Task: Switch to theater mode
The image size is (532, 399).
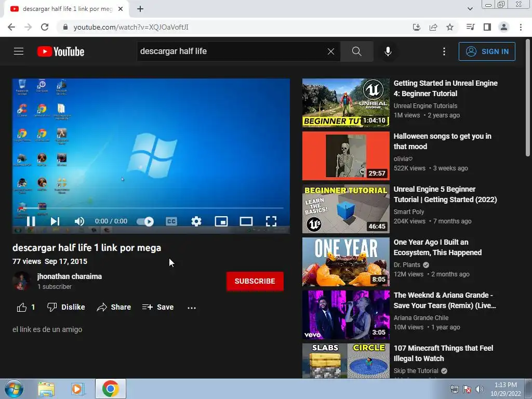Action: (x=246, y=221)
